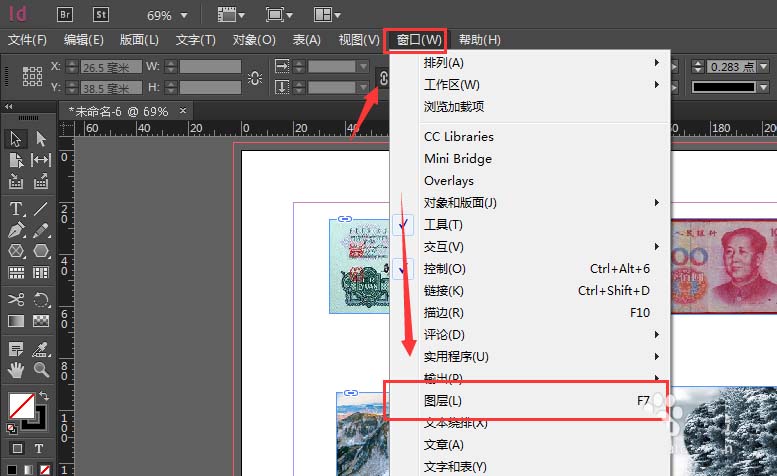Viewport: 777px width, 476px height.
Task: Select the Pen tool
Action: pos(16,230)
